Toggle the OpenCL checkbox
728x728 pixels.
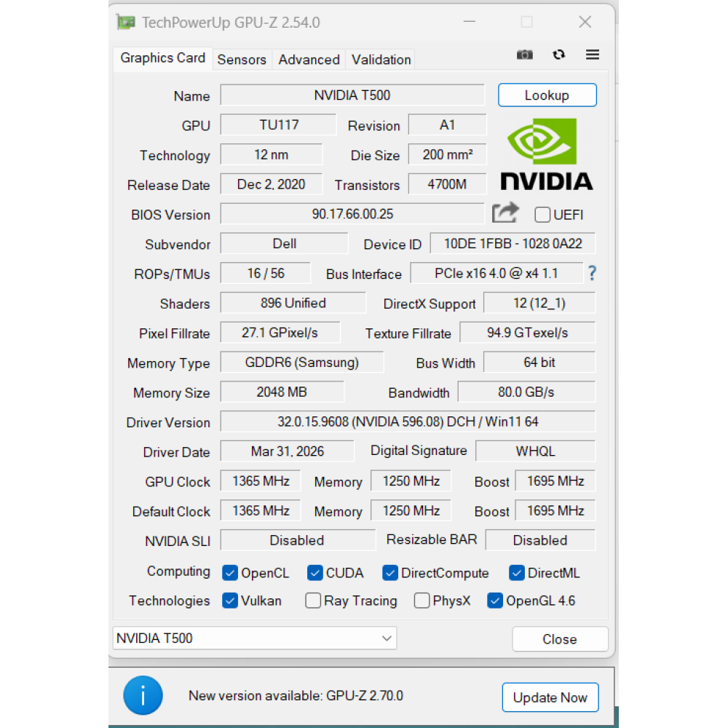pos(230,573)
